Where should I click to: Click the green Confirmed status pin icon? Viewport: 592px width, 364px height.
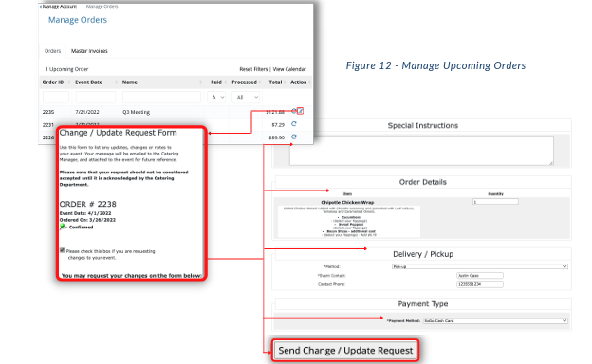[63, 227]
